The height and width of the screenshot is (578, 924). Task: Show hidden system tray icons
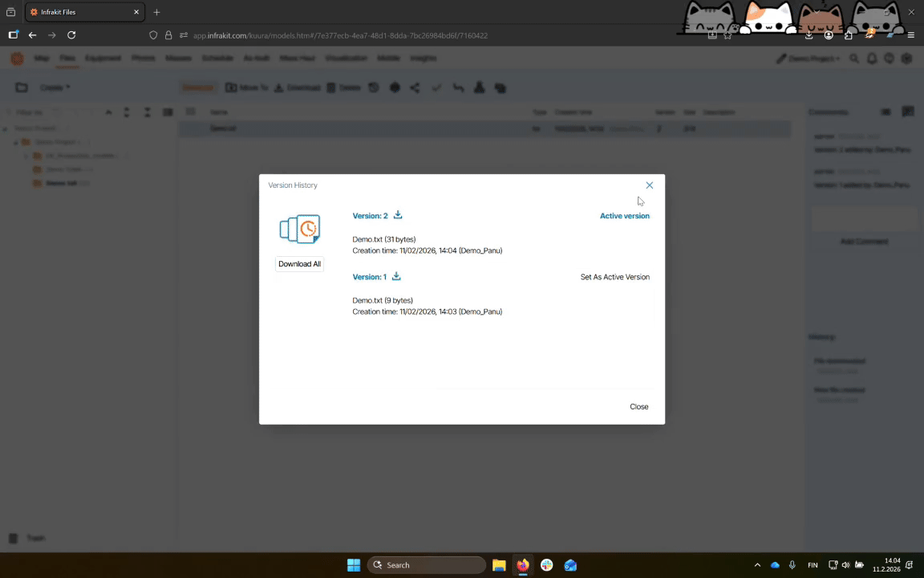(757, 565)
